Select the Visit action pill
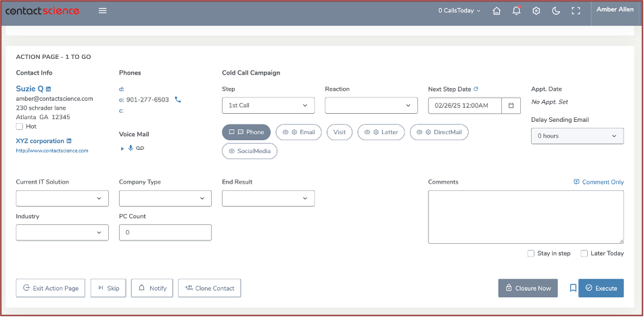 [x=340, y=132]
